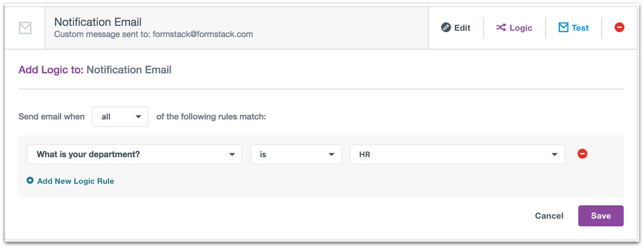Click the Notification Email heading area
644x248 pixels.
98,22
